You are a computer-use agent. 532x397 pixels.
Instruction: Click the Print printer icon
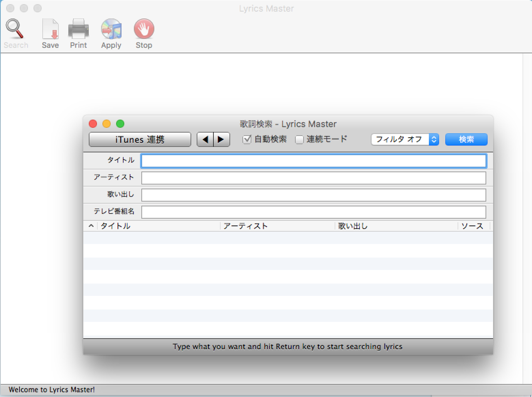(78, 29)
